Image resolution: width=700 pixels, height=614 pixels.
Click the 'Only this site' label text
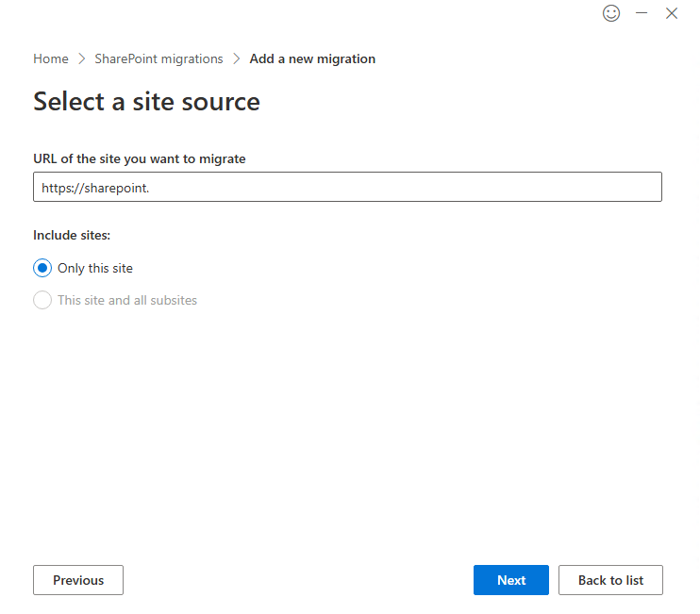[x=95, y=268]
